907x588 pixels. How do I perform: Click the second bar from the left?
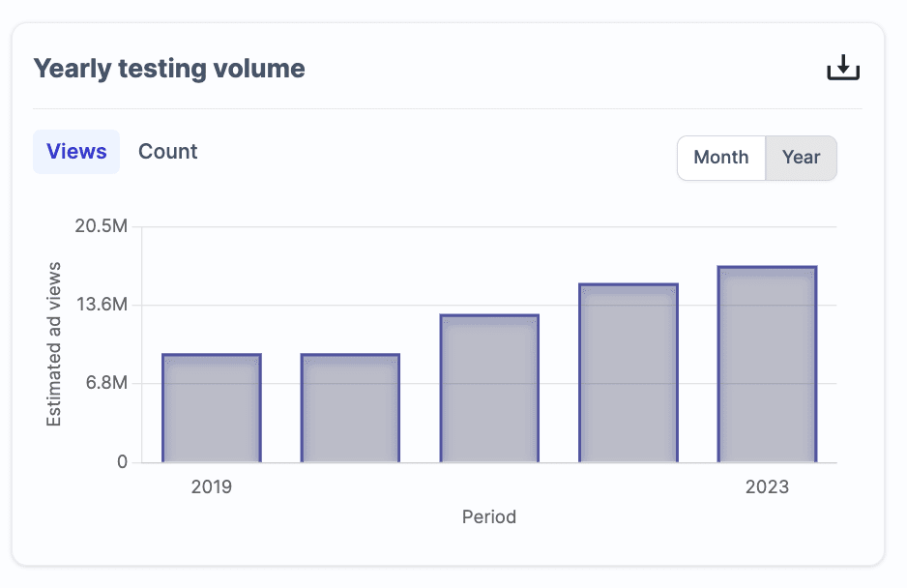(350, 408)
